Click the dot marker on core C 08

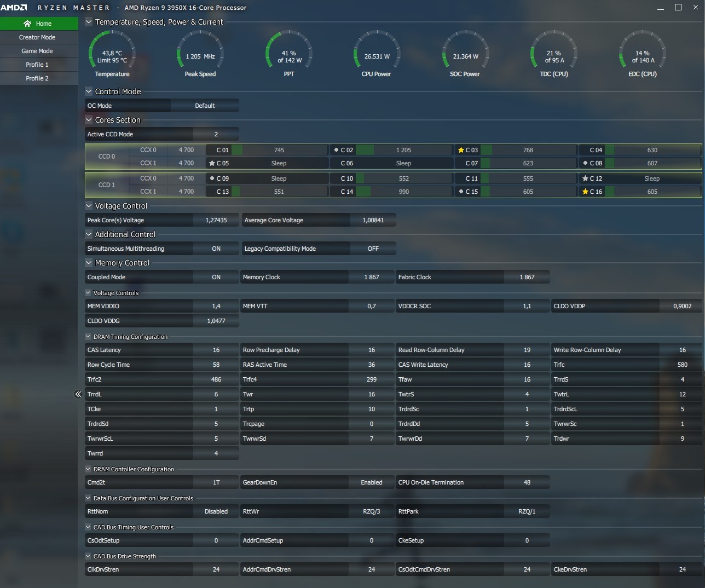click(585, 163)
